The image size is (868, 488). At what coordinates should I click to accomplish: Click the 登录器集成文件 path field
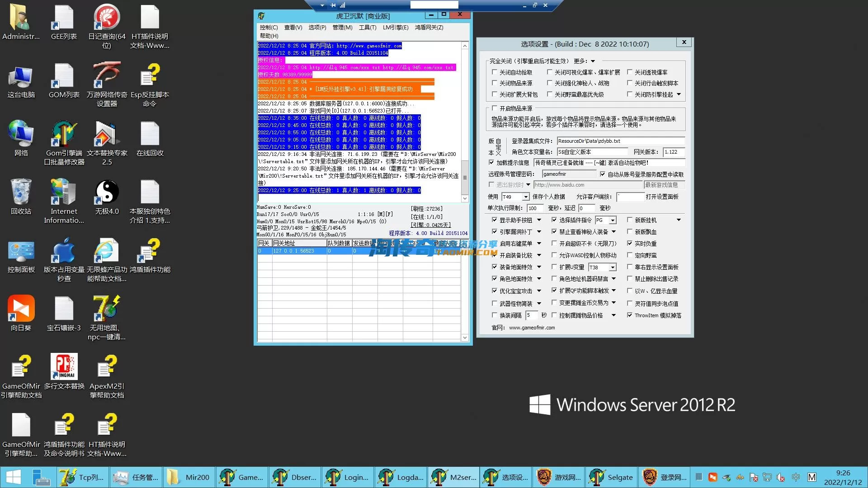coord(620,141)
